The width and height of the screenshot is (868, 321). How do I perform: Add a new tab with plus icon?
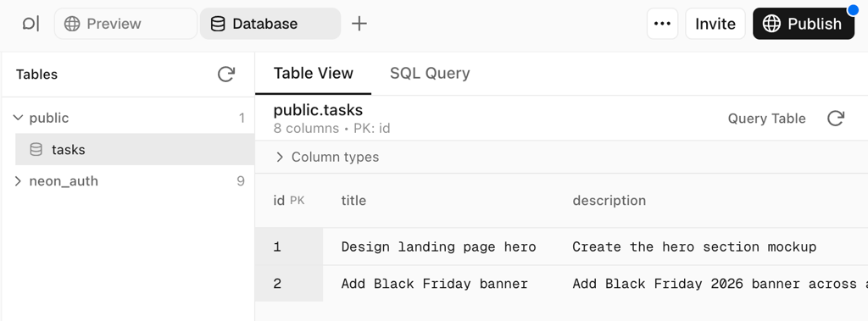pyautogui.click(x=359, y=24)
